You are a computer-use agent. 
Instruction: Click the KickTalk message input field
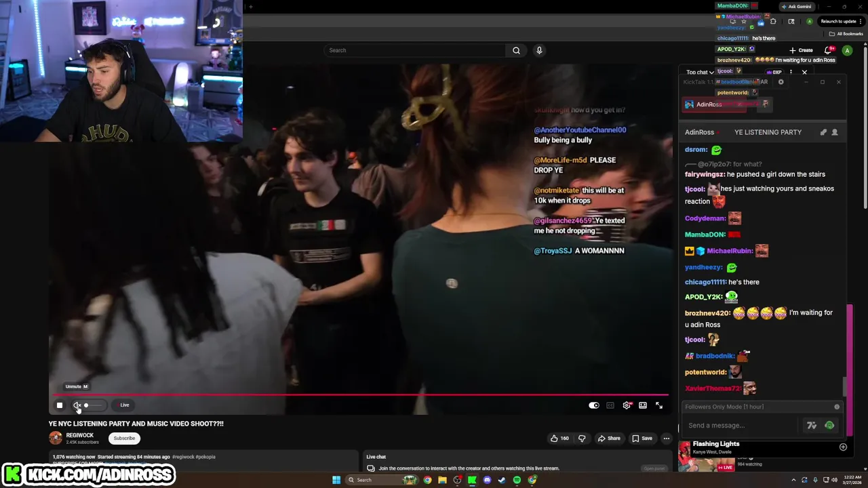point(741,425)
